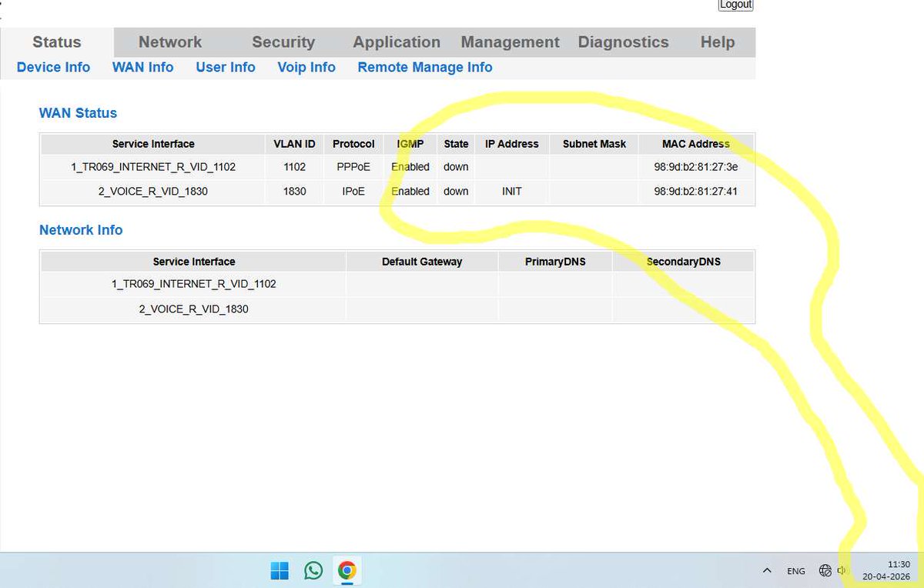The height and width of the screenshot is (588, 924).
Task: Click the Subnet Mask column header
Action: [594, 144]
